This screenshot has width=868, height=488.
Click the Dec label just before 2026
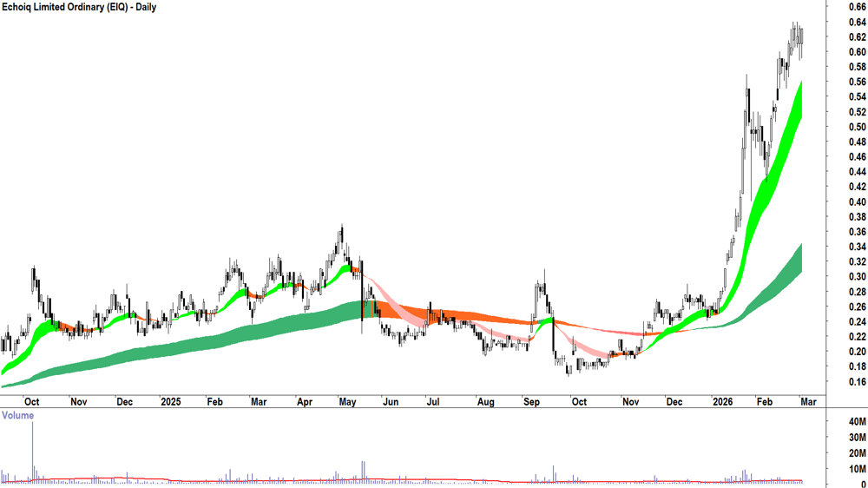tap(674, 401)
